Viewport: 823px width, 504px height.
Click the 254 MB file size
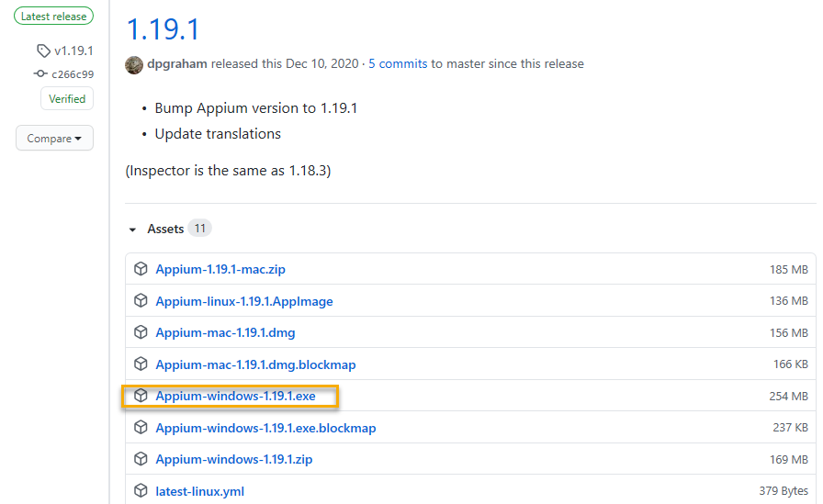[x=788, y=397]
